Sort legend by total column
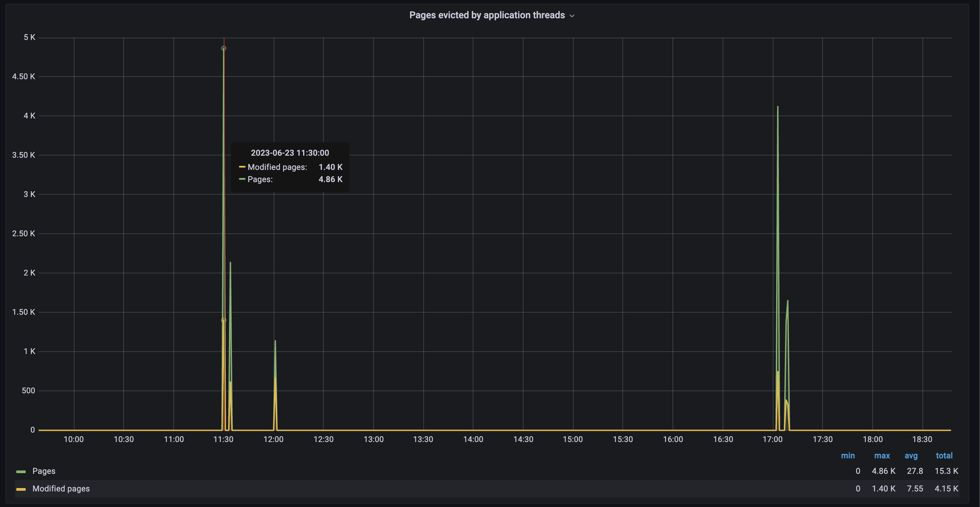The width and height of the screenshot is (980, 507). tap(944, 455)
